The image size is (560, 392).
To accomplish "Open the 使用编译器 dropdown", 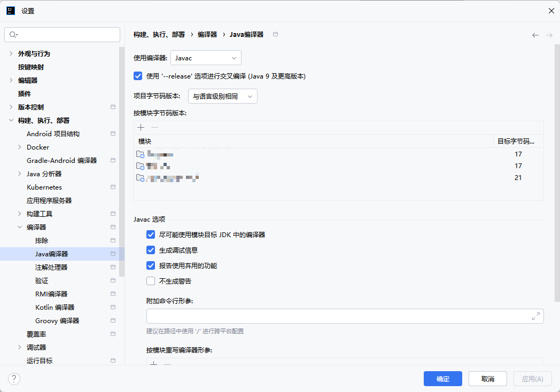I will [206, 57].
